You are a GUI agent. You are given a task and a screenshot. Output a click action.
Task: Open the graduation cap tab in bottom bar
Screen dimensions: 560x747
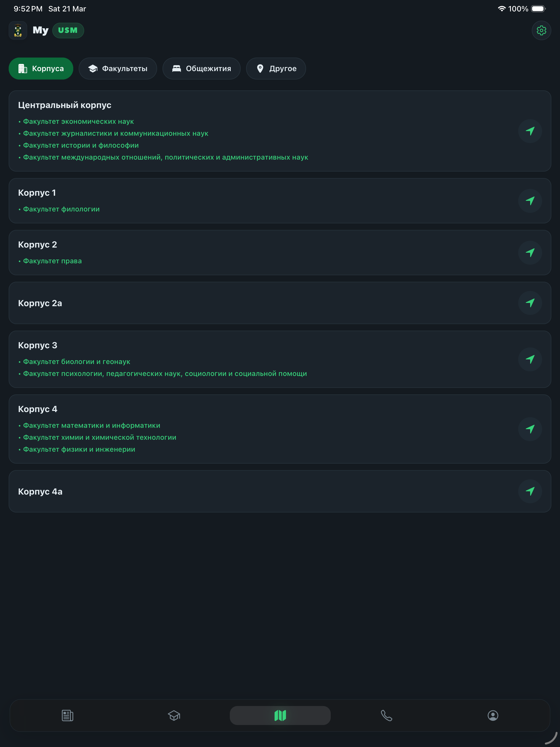(x=174, y=715)
